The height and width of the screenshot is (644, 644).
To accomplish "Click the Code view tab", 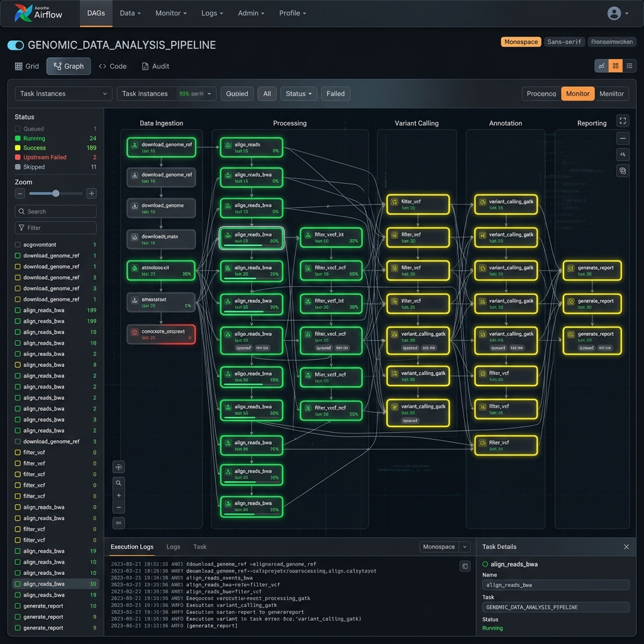I will pyautogui.click(x=113, y=66).
